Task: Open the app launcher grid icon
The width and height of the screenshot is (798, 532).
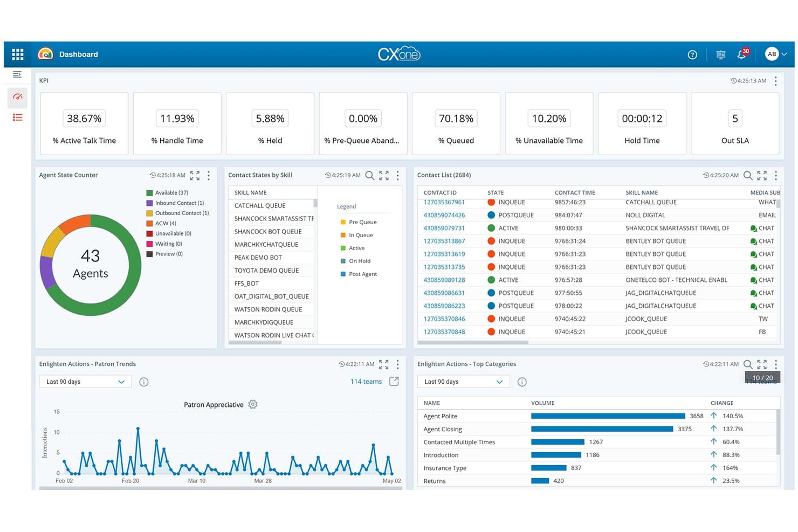Action: (18, 54)
